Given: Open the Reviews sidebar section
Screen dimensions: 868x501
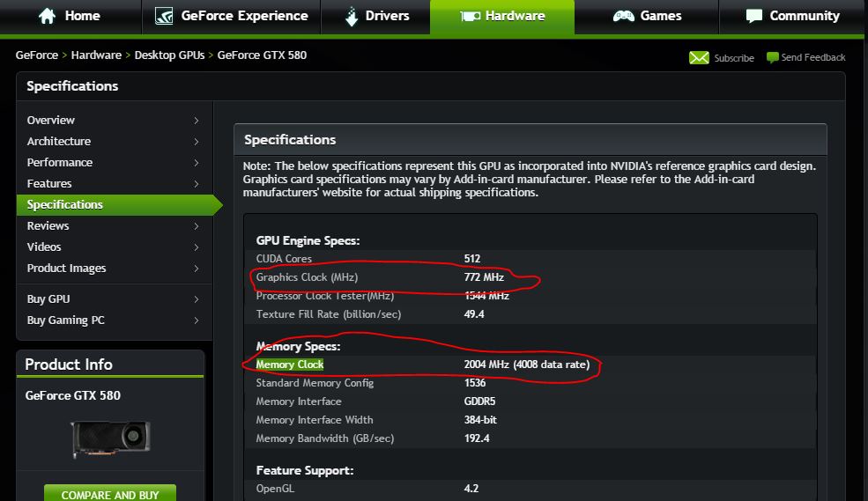Looking at the screenshot, I should [48, 226].
